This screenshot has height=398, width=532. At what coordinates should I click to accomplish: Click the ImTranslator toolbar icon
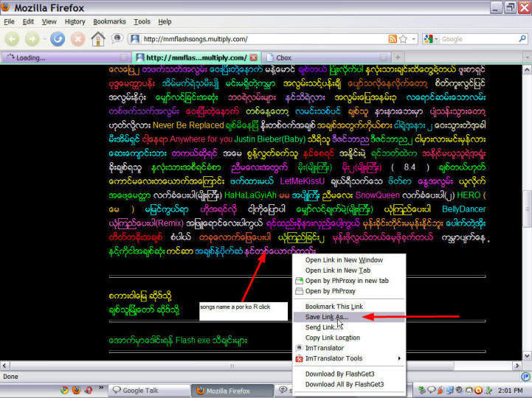(x=117, y=38)
